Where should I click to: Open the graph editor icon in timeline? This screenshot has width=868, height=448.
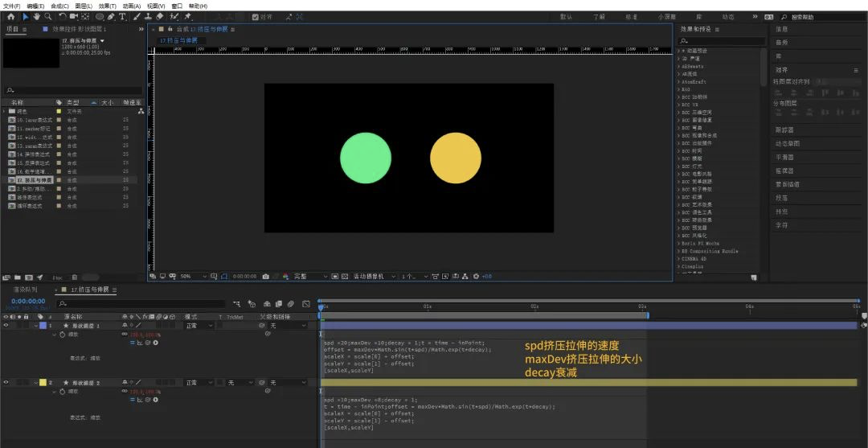(x=306, y=303)
